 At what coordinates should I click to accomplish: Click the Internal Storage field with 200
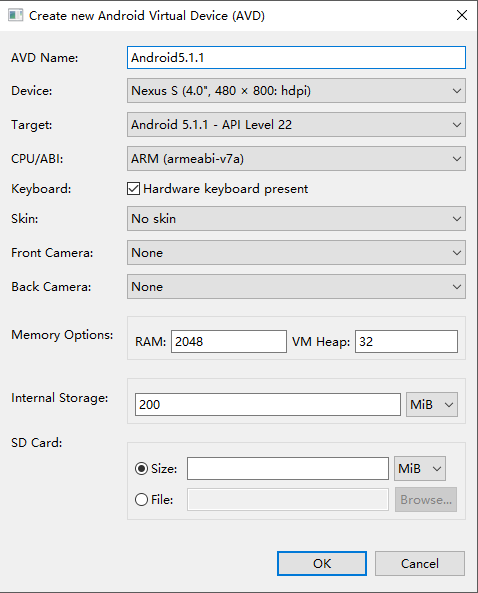pos(268,405)
